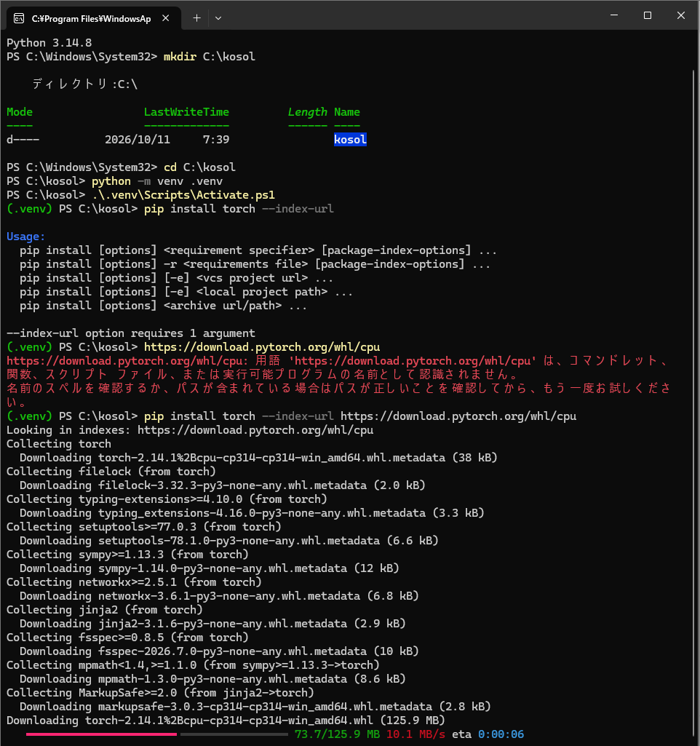Screen dimensions: 700x746
Task: Click the highlighted 'kosol' directory name
Action: [350, 140]
